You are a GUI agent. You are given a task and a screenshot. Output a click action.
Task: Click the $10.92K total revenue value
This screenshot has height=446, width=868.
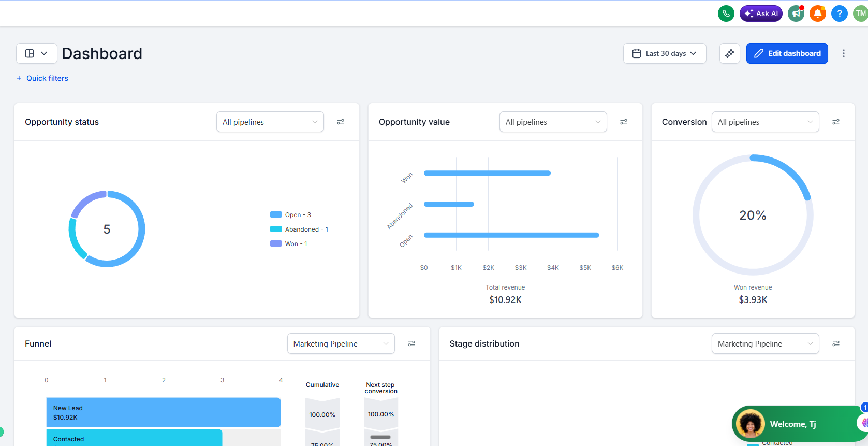(505, 300)
